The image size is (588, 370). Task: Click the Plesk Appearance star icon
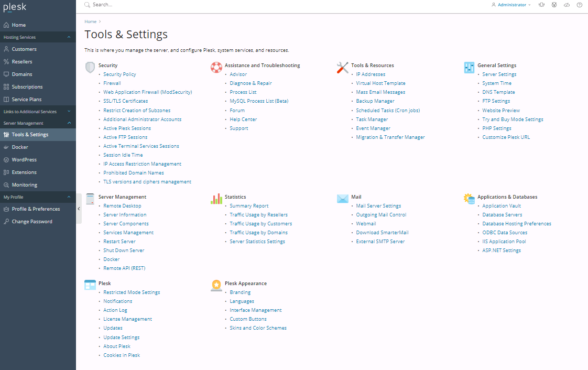click(x=216, y=285)
